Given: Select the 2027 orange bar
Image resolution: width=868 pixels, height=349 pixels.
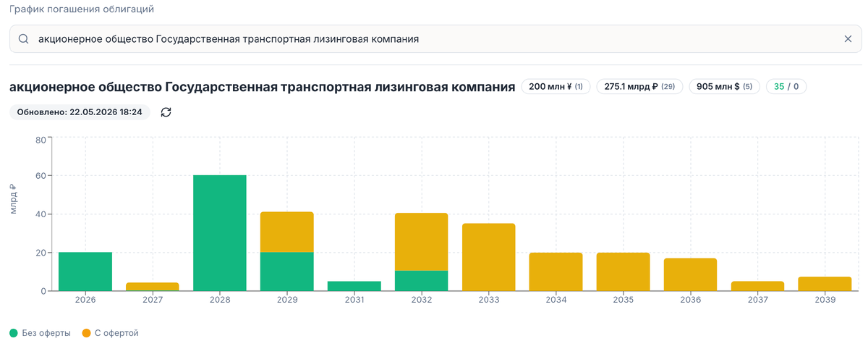Looking at the screenshot, I should click(x=153, y=287).
